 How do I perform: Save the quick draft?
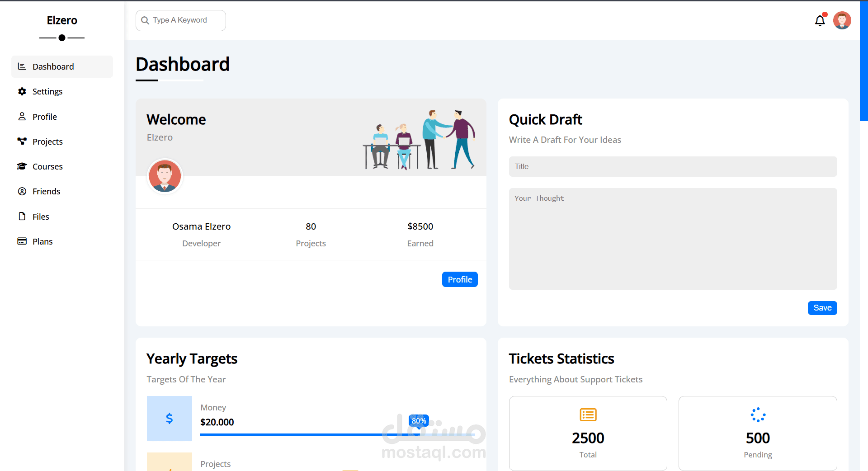[822, 308]
